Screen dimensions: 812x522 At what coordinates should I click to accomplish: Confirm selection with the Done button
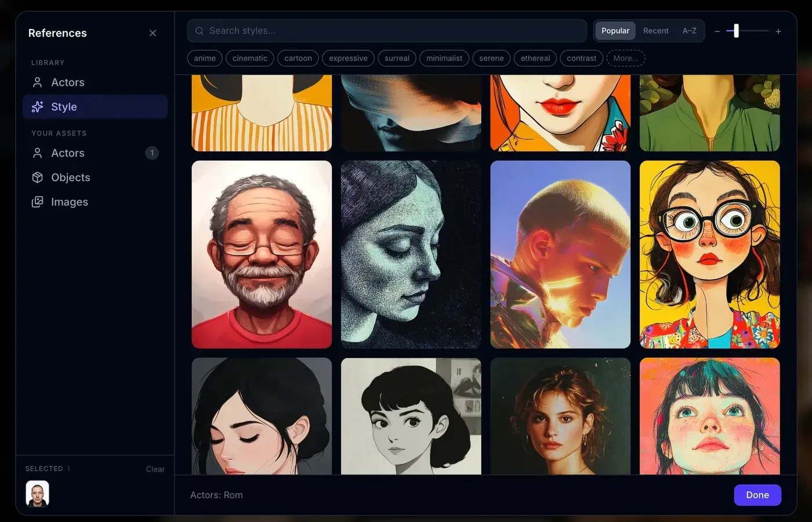pos(757,495)
